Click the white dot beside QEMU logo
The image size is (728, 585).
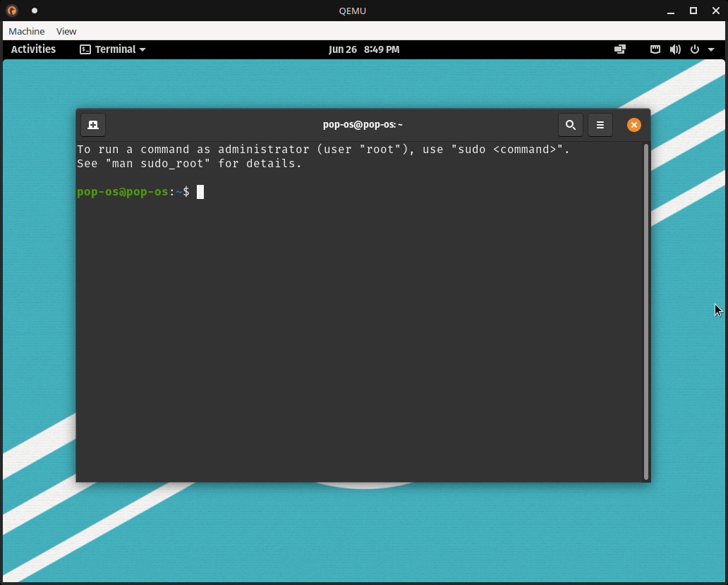pyautogui.click(x=35, y=10)
